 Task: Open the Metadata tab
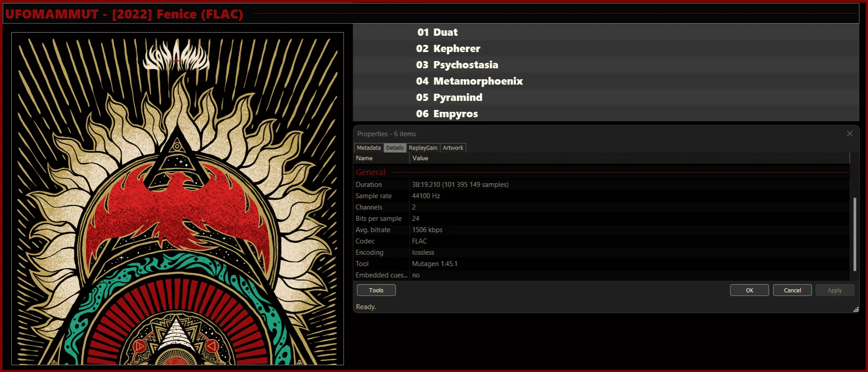(368, 148)
